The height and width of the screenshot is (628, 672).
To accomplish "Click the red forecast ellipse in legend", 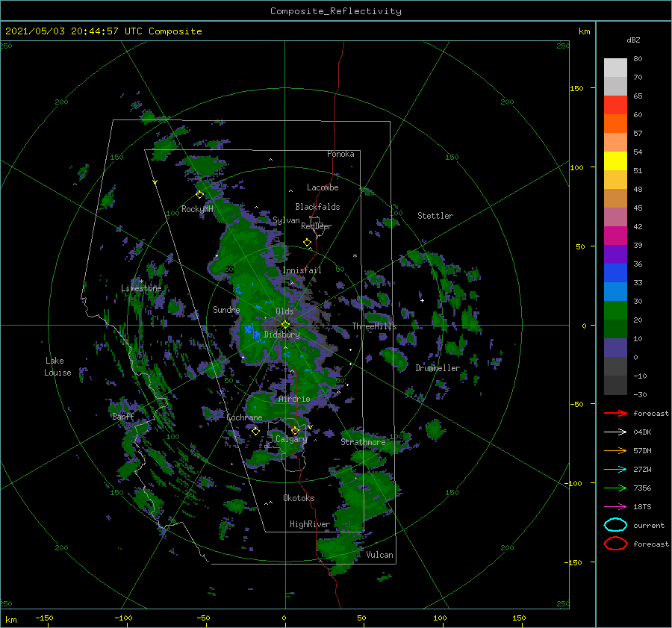I will tap(615, 544).
